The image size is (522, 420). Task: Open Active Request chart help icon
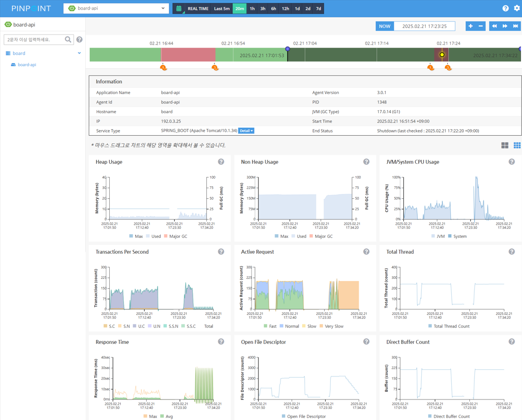[366, 252]
